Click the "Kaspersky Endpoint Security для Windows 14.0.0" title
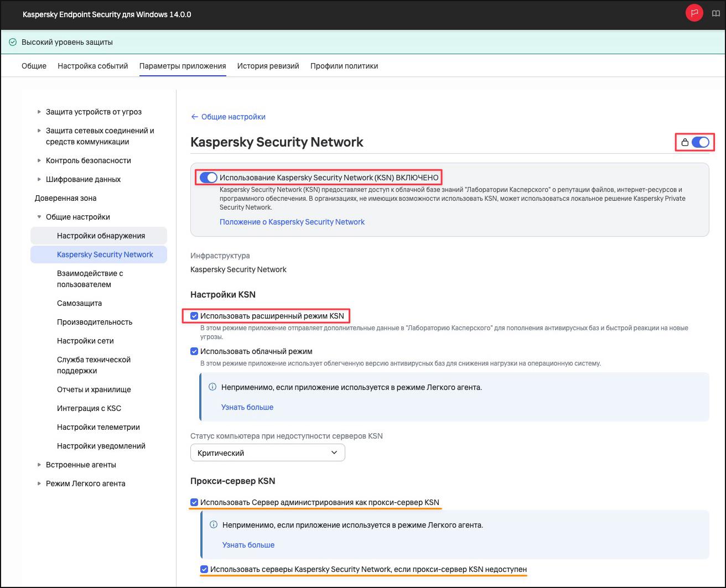 [107, 14]
